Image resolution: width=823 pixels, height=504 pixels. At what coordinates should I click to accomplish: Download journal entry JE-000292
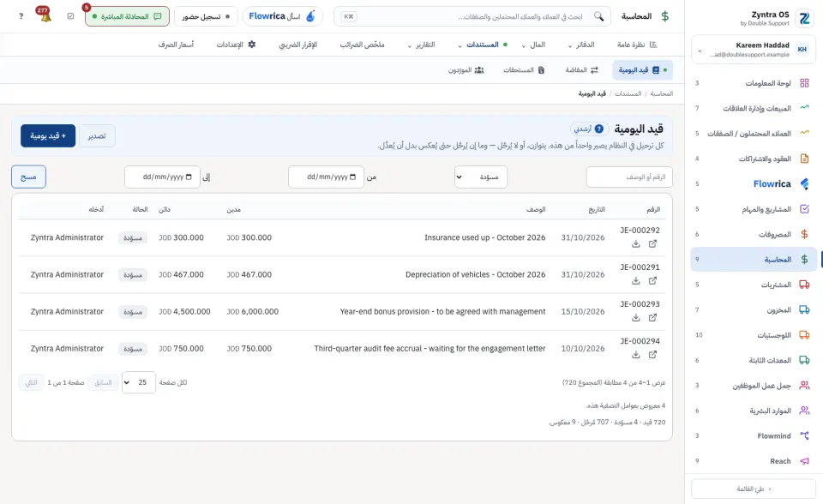point(635,243)
